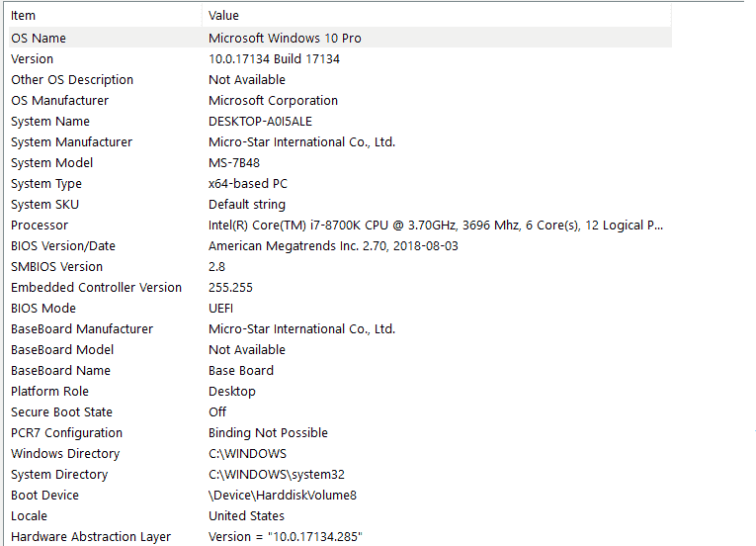
Task: Select the System Directory row label
Action: (x=59, y=474)
